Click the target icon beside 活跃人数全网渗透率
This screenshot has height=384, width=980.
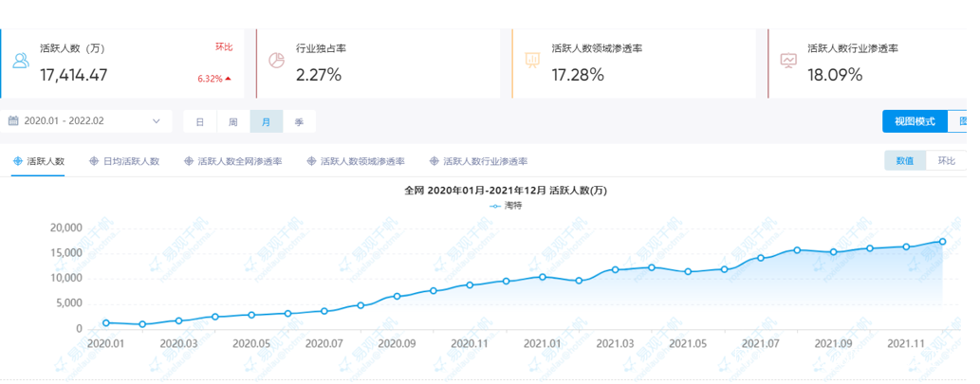point(188,161)
